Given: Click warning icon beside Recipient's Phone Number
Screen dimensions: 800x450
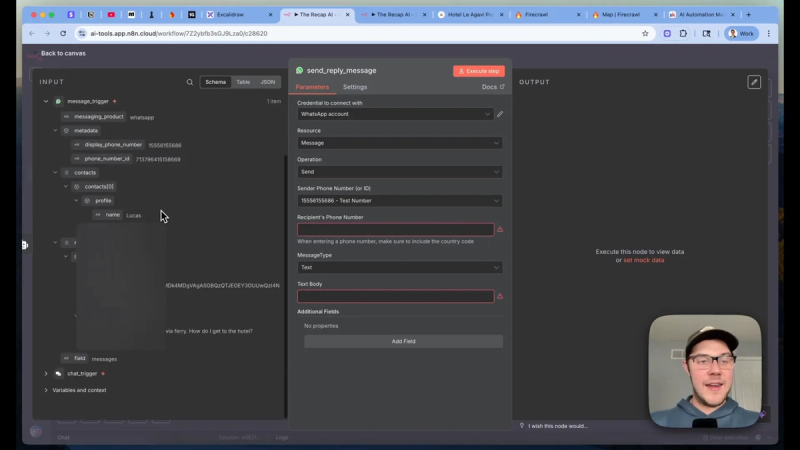Looking at the screenshot, I should [500, 230].
